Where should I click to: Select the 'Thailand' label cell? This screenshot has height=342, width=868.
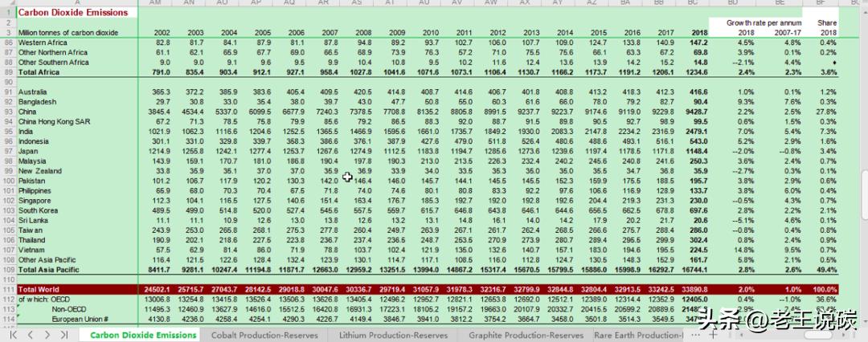click(77, 240)
